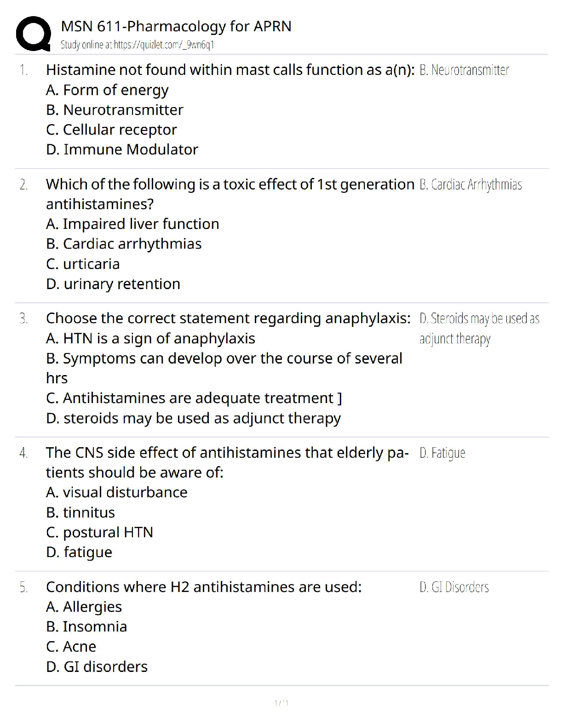Click answer D. Fatigue on right side
The width and height of the screenshot is (563, 728).
[x=442, y=453]
